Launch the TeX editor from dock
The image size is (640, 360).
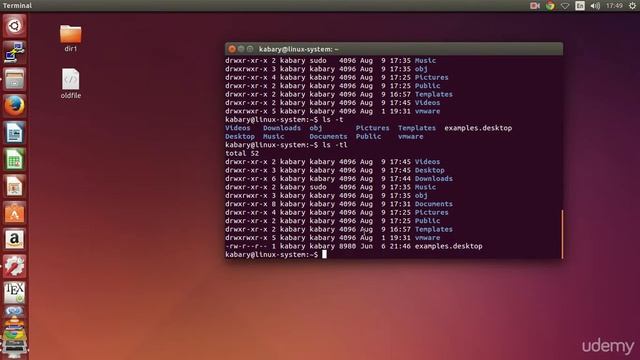pos(14,293)
